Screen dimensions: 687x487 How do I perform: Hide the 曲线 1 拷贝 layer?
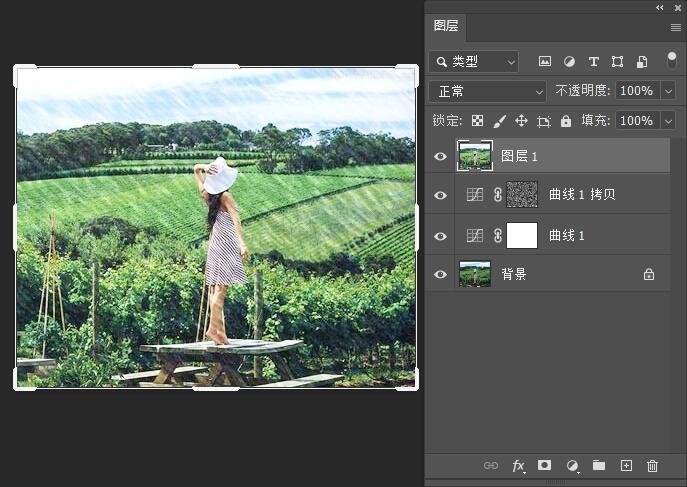click(440, 195)
